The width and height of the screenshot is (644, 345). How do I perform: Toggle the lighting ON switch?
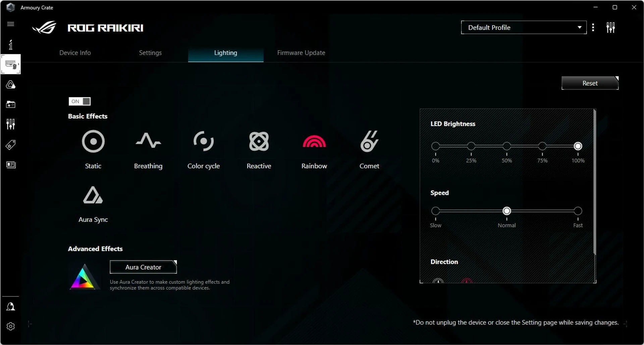(79, 101)
